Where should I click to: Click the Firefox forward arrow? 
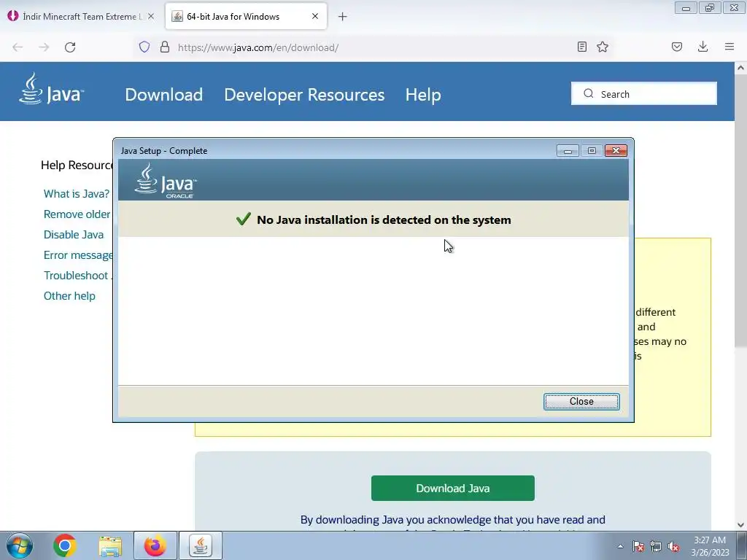pyautogui.click(x=44, y=47)
